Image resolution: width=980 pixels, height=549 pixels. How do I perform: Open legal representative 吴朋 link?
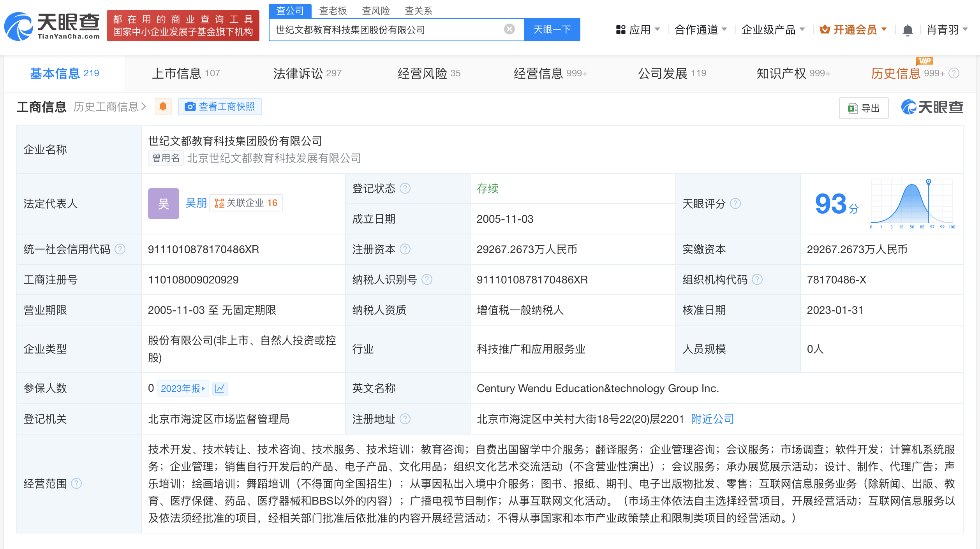196,203
